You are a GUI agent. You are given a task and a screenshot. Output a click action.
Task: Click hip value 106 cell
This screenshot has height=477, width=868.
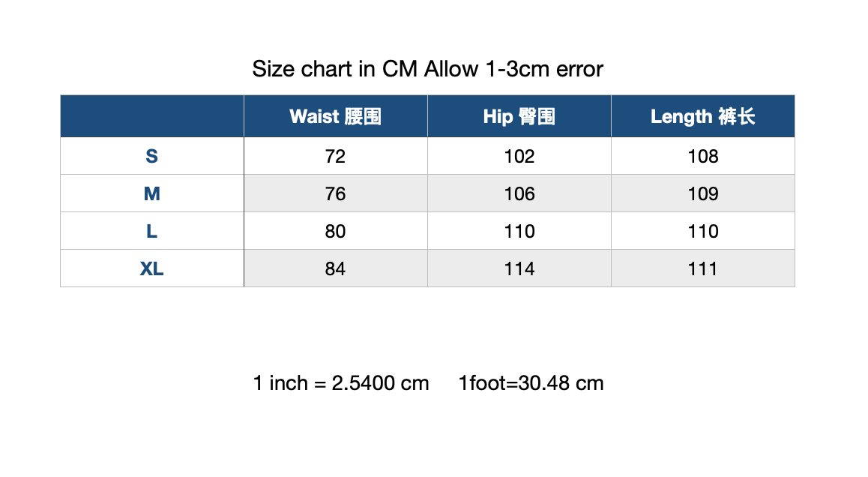click(x=519, y=193)
